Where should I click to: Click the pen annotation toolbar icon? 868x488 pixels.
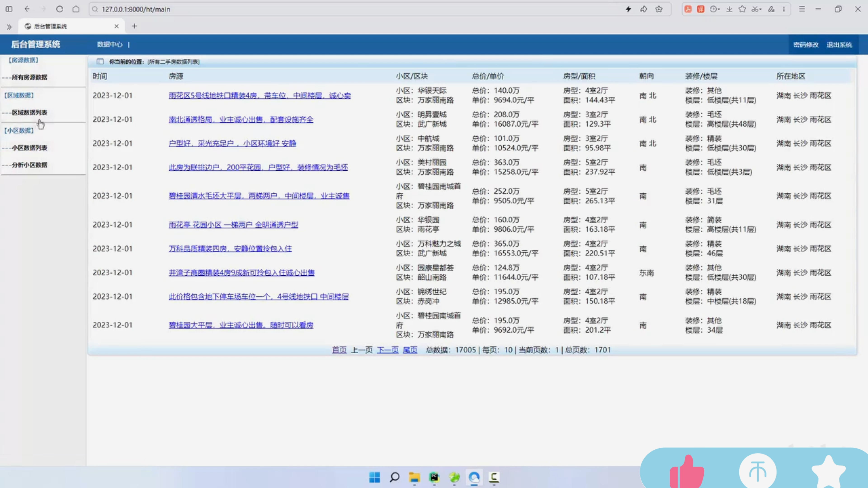(x=771, y=9)
